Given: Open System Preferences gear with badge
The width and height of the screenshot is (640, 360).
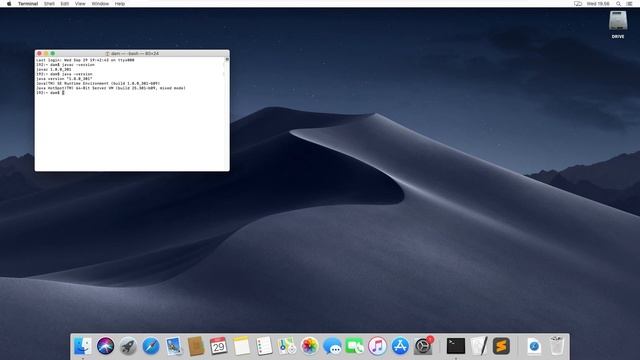Looking at the screenshot, I should point(423,346).
